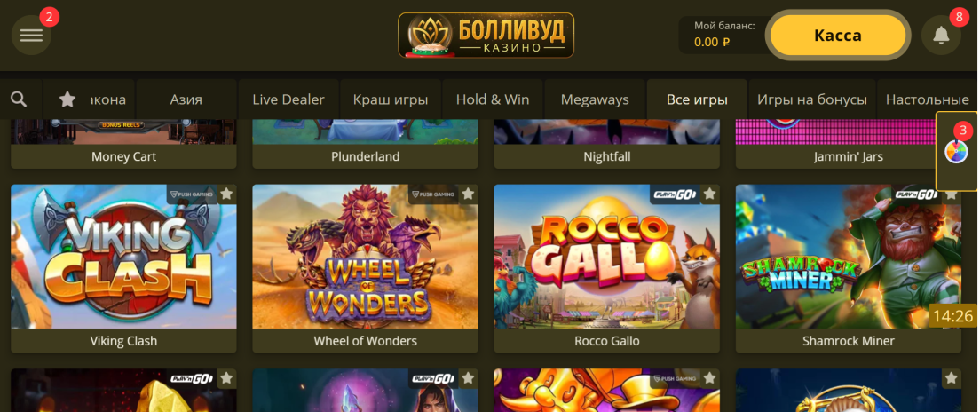Click the Касса button
980x412 pixels.
point(837,35)
